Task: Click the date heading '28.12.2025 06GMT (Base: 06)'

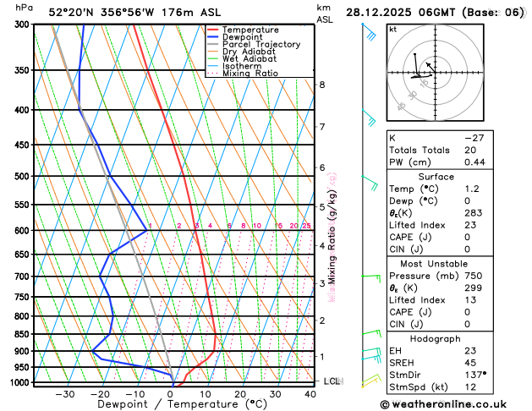Action: tap(435, 13)
